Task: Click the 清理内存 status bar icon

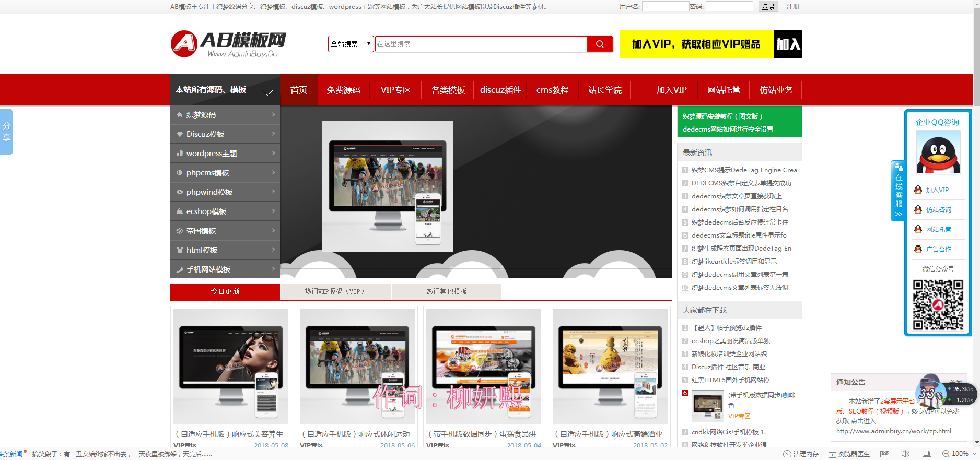Action: [787, 454]
